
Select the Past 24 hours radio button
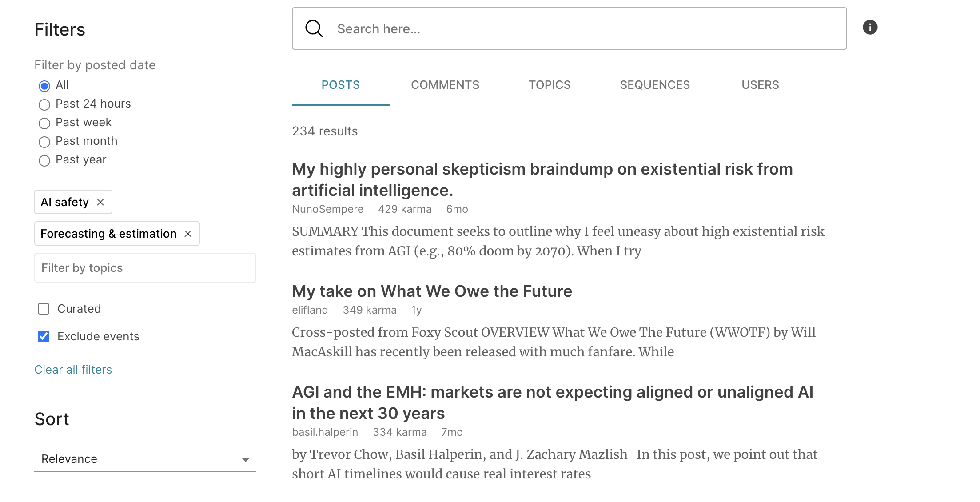click(x=44, y=105)
